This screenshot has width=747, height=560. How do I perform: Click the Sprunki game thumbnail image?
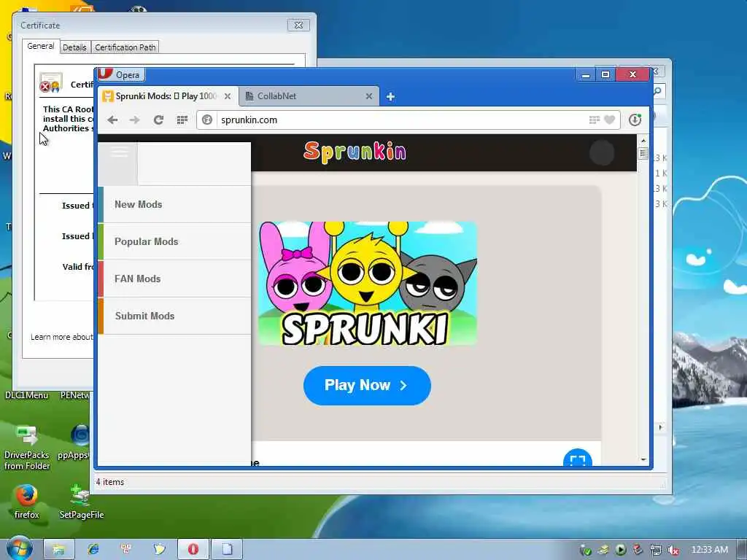click(368, 284)
